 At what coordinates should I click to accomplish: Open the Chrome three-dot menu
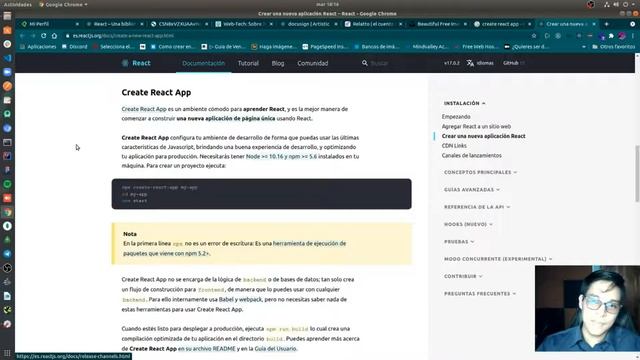coord(633,36)
